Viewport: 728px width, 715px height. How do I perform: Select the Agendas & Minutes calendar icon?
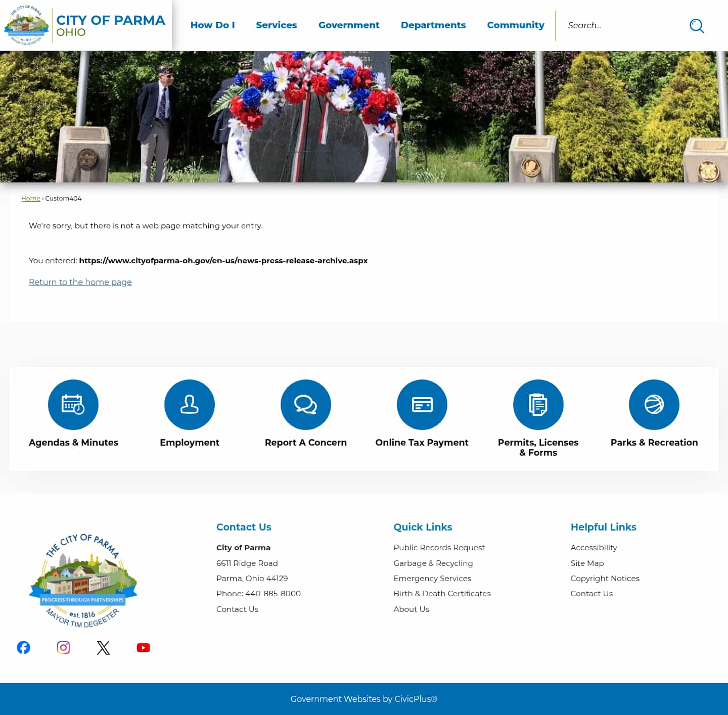(73, 404)
